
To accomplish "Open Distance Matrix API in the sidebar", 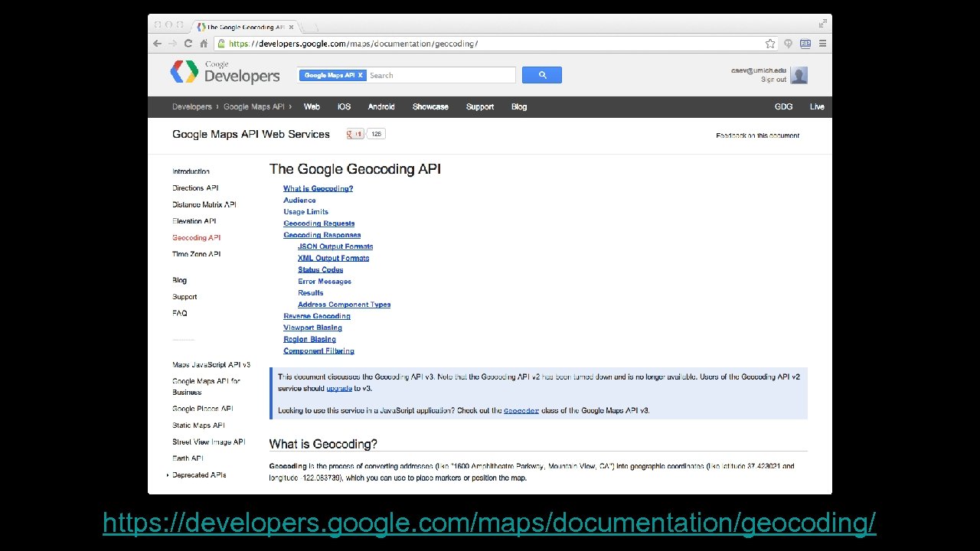I will [204, 205].
